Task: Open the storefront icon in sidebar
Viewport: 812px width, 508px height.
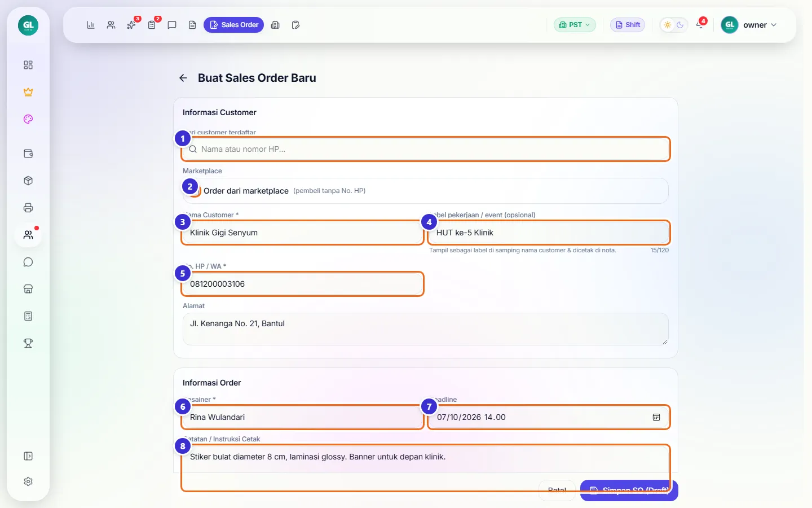Action: (28, 289)
